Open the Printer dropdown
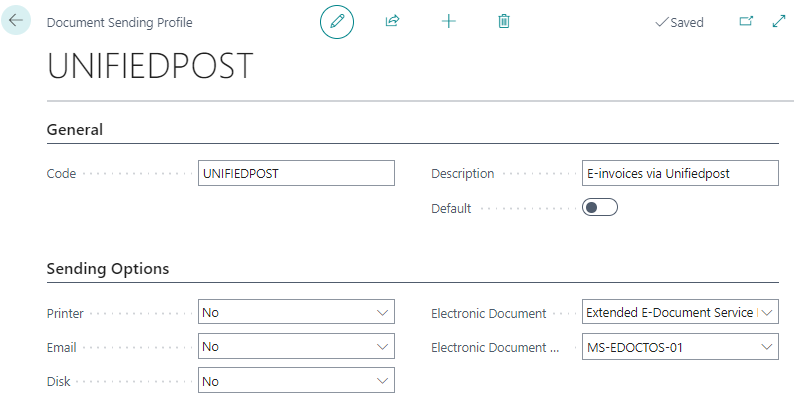This screenshot has height=412, width=794. pos(296,313)
